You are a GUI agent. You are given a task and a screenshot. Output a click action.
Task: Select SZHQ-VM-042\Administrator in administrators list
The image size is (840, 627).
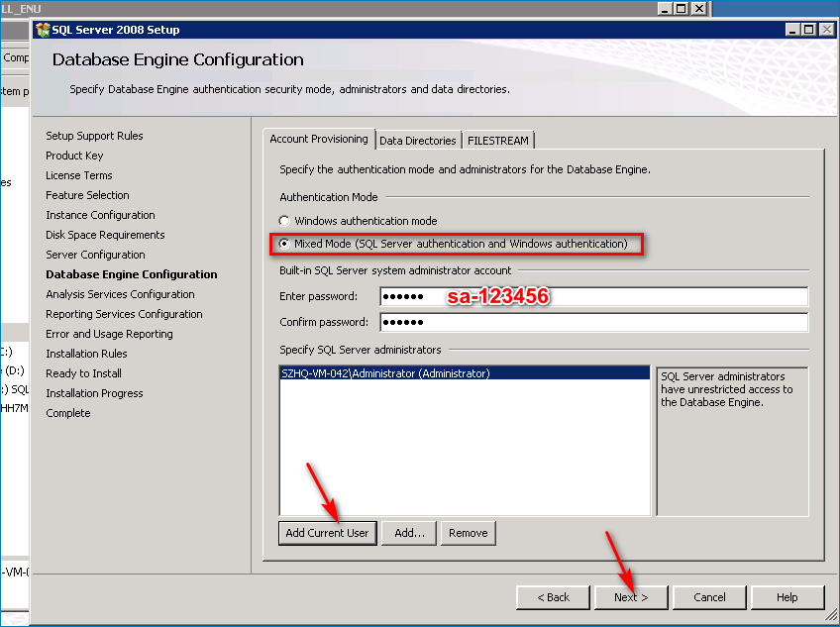pos(465,373)
